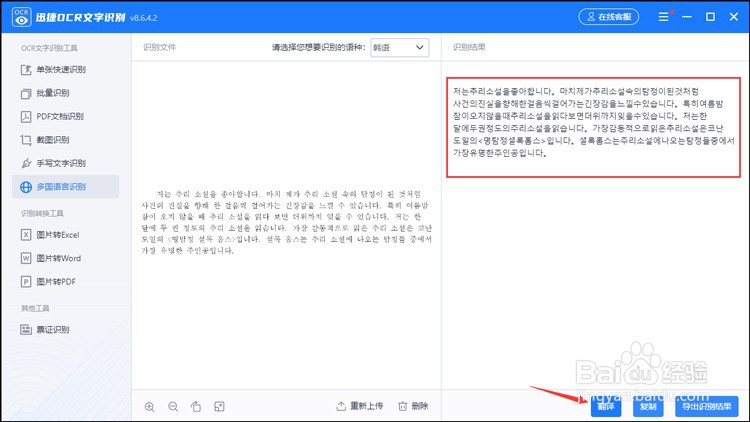The width and height of the screenshot is (750, 422).
Task: Click the ticket card icon
Action: click(x=26, y=329)
